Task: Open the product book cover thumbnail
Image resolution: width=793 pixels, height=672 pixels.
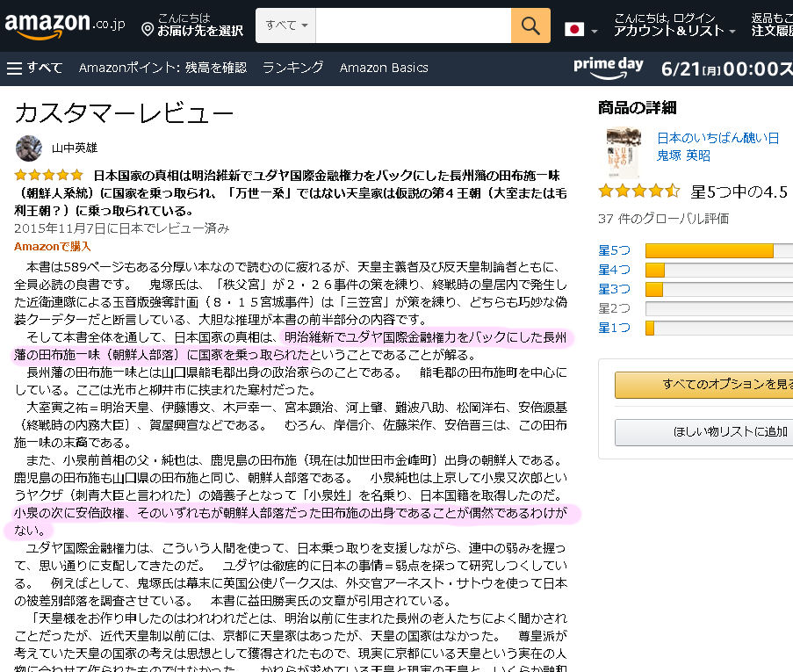Action: [624, 153]
